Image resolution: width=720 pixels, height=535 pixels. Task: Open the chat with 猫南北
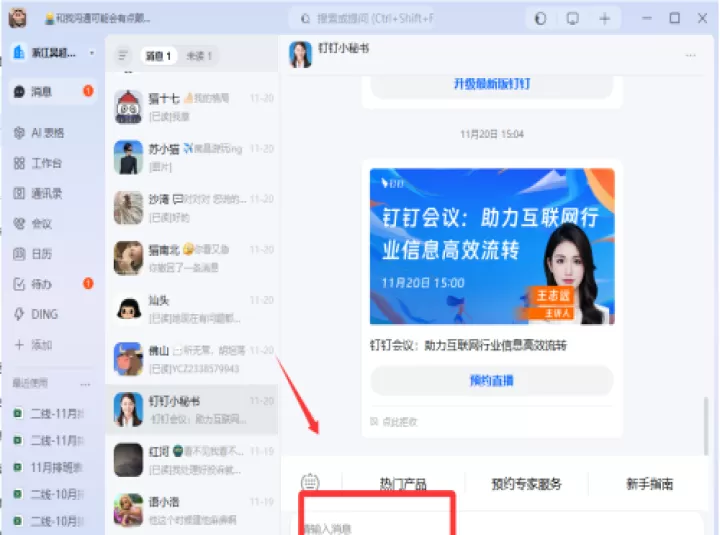(x=192, y=258)
